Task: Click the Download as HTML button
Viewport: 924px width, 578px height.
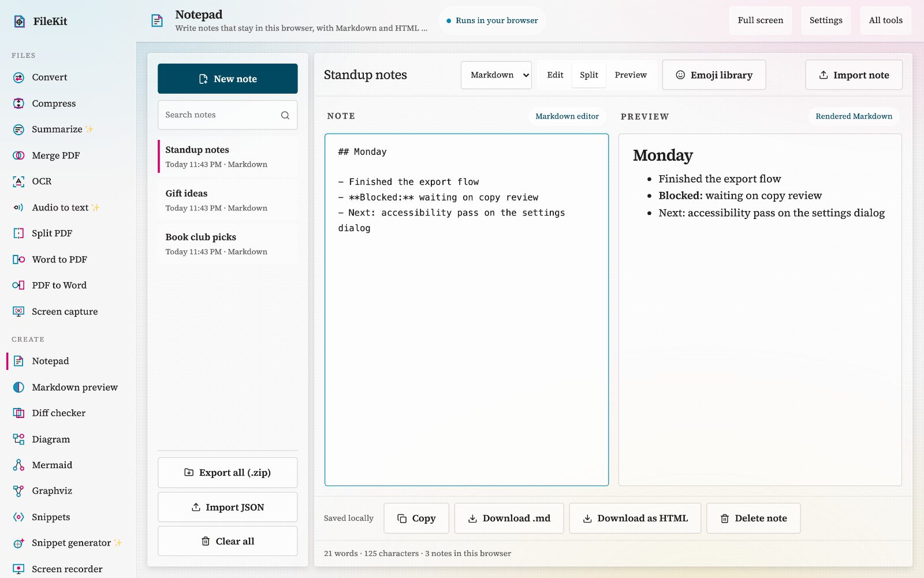Action: pyautogui.click(x=635, y=518)
